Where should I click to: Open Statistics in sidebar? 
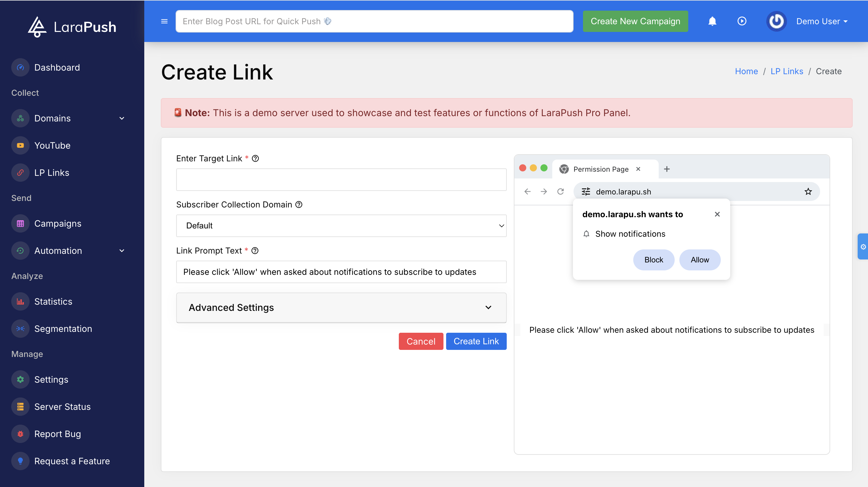click(x=53, y=301)
